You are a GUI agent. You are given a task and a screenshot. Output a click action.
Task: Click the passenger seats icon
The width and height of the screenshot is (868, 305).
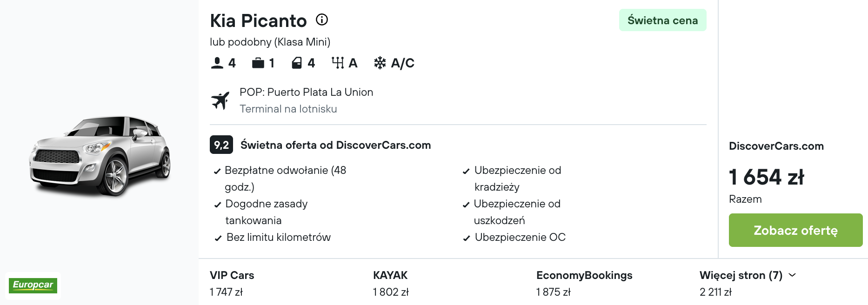(217, 63)
